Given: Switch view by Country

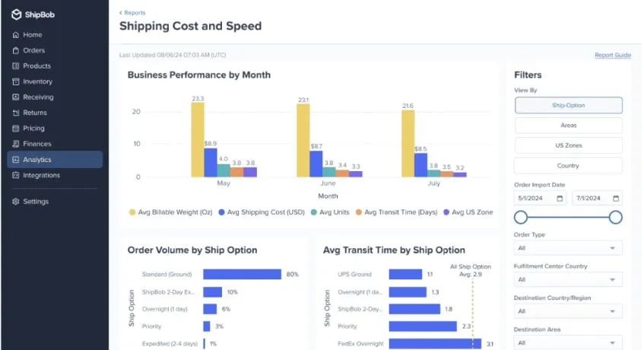Looking at the screenshot, I should tap(569, 166).
